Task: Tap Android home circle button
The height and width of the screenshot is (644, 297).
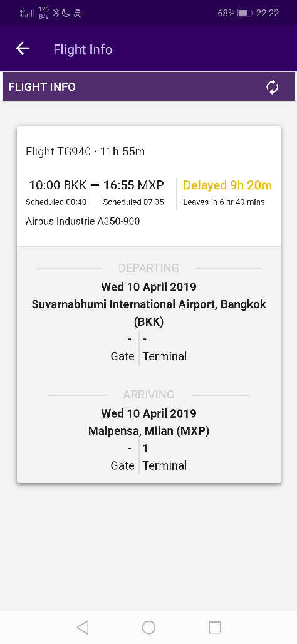Action: point(148,627)
